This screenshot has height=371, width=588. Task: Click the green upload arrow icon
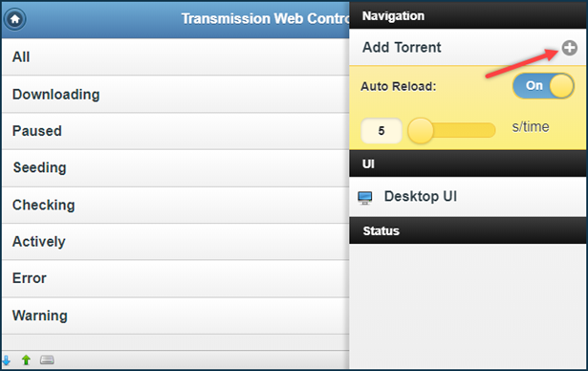pos(26,360)
